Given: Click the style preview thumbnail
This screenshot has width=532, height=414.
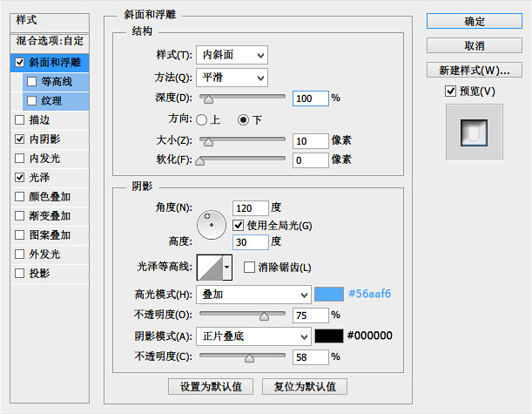Looking at the screenshot, I should pyautogui.click(x=474, y=132).
